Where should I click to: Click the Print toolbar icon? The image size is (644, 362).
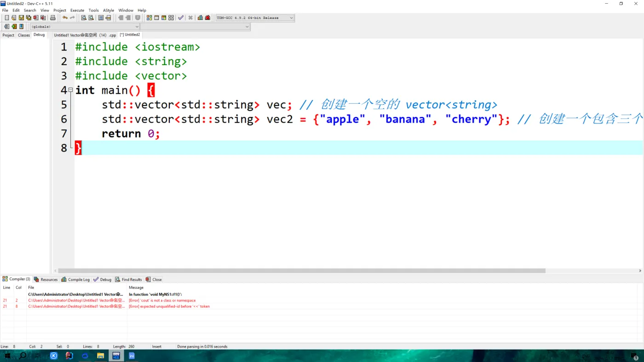tap(53, 18)
